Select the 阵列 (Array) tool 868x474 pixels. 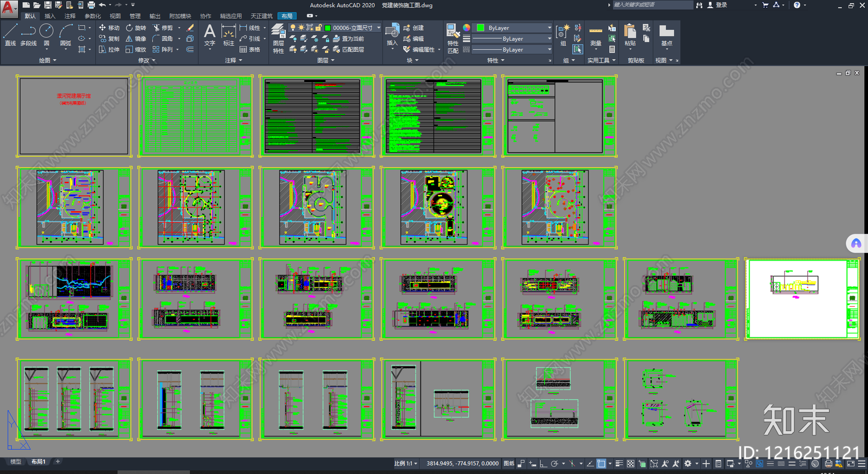tap(163, 49)
